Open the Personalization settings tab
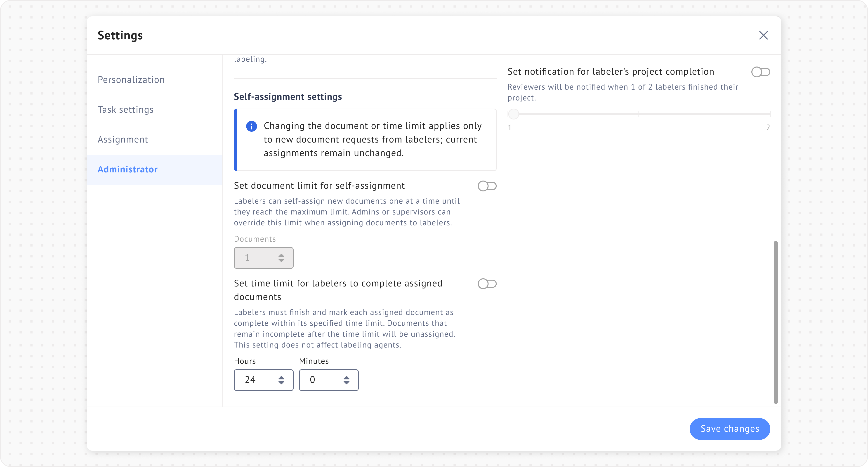Viewport: 868px width, 467px height. pos(131,80)
